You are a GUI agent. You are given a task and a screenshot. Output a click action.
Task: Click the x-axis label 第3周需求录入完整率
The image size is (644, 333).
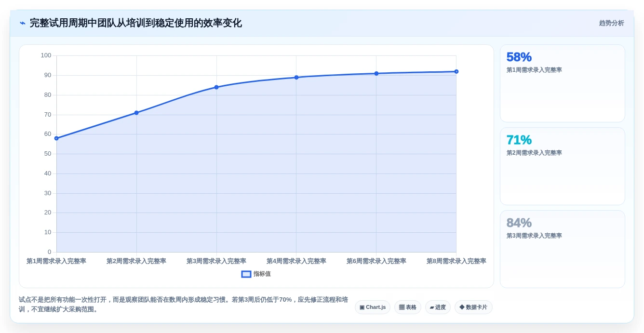(x=216, y=261)
